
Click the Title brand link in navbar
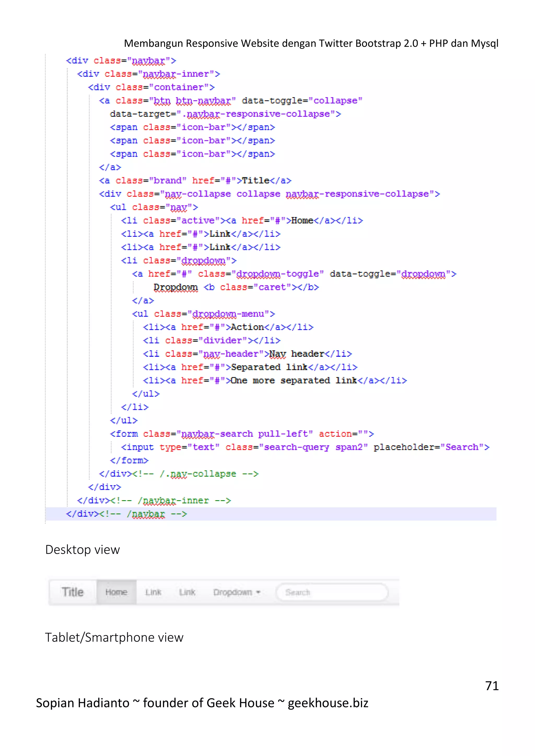[72, 592]
